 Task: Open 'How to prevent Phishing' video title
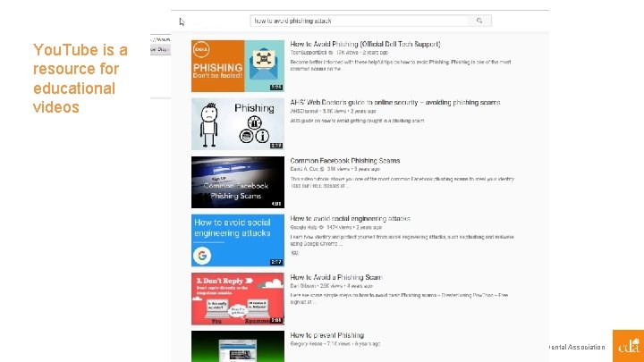click(327, 335)
